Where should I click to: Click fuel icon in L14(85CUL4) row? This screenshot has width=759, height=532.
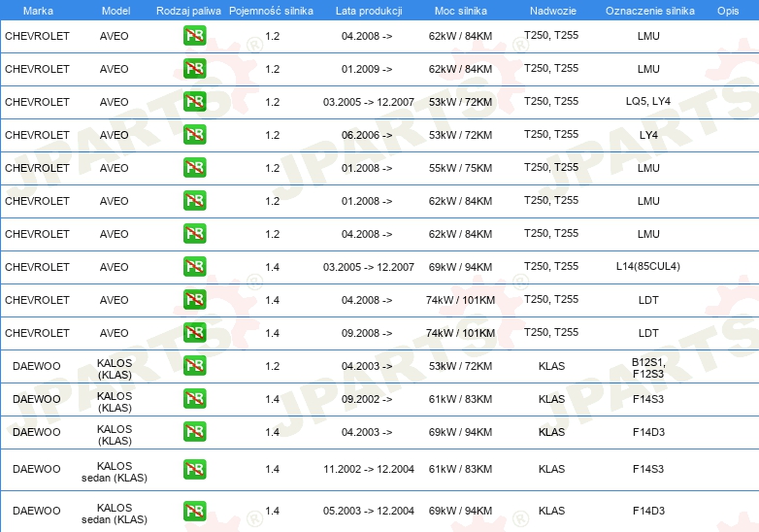click(194, 266)
